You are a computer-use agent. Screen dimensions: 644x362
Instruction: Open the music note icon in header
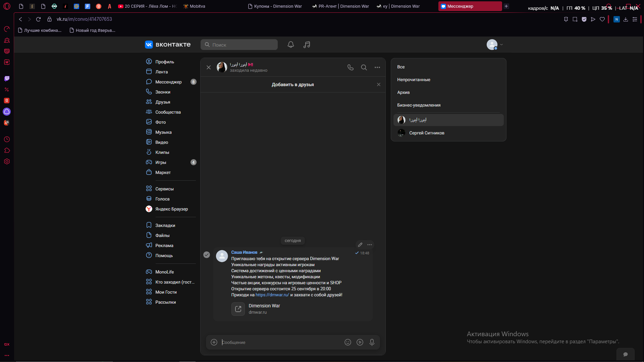click(307, 45)
